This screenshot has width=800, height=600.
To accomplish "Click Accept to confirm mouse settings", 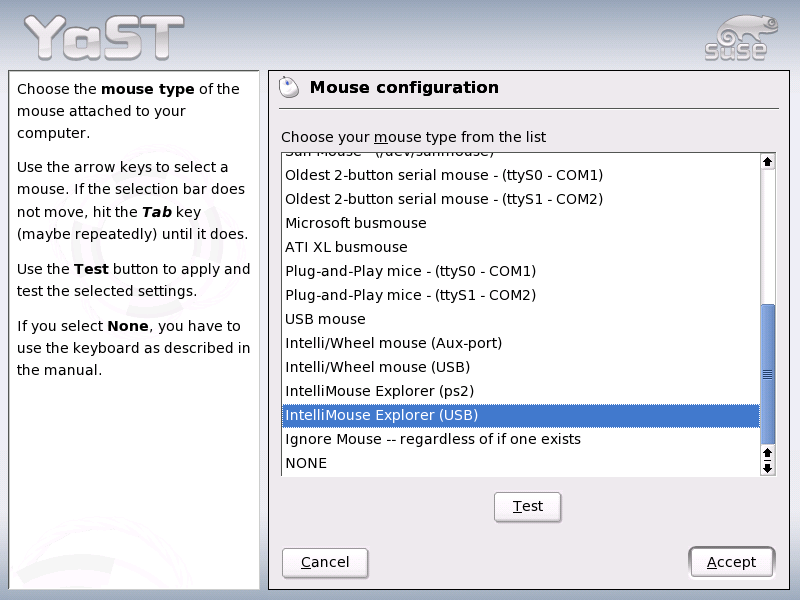I will (x=731, y=561).
